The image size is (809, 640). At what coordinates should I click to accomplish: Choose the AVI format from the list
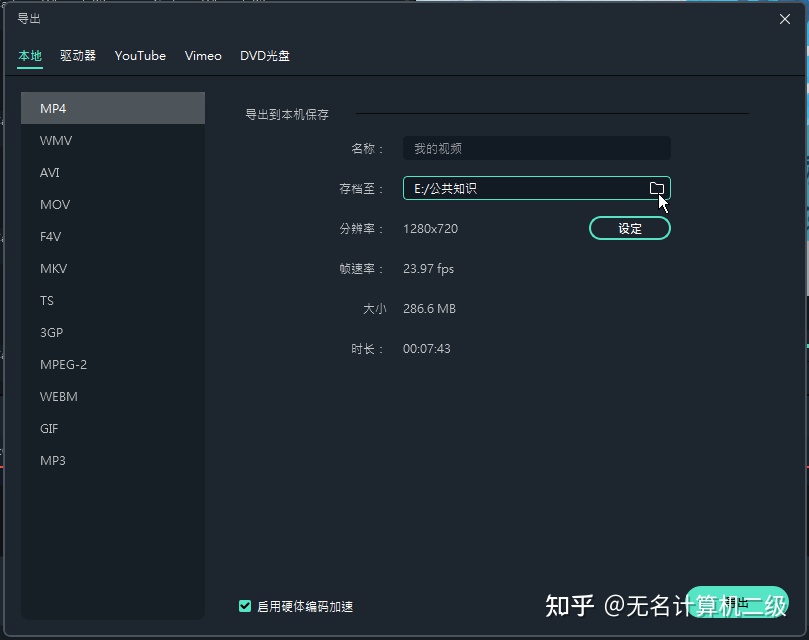coord(53,172)
